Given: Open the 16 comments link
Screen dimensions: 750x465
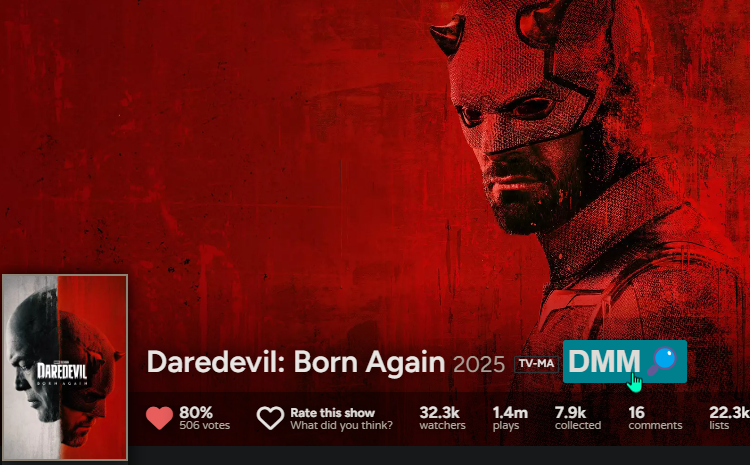Looking at the screenshot, I should [655, 418].
